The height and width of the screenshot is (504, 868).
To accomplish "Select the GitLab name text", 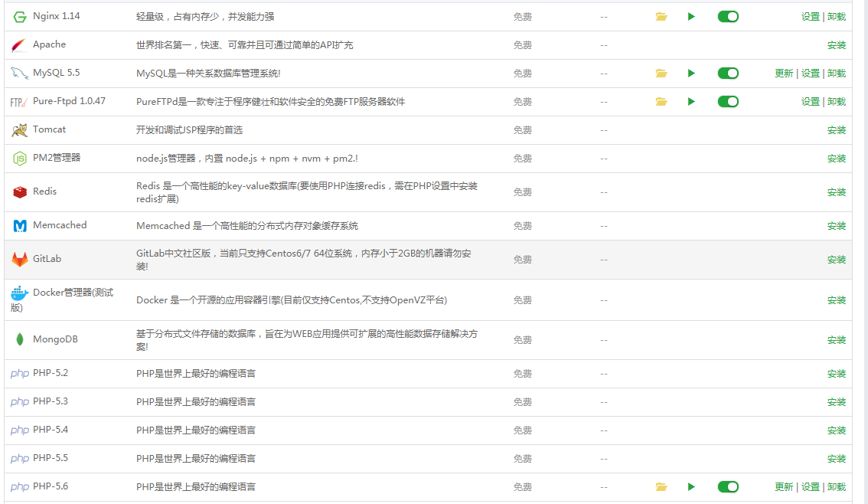I will pyautogui.click(x=47, y=259).
